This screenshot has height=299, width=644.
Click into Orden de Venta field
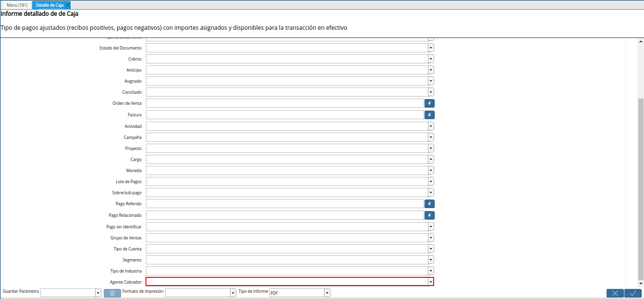pyautogui.click(x=285, y=103)
